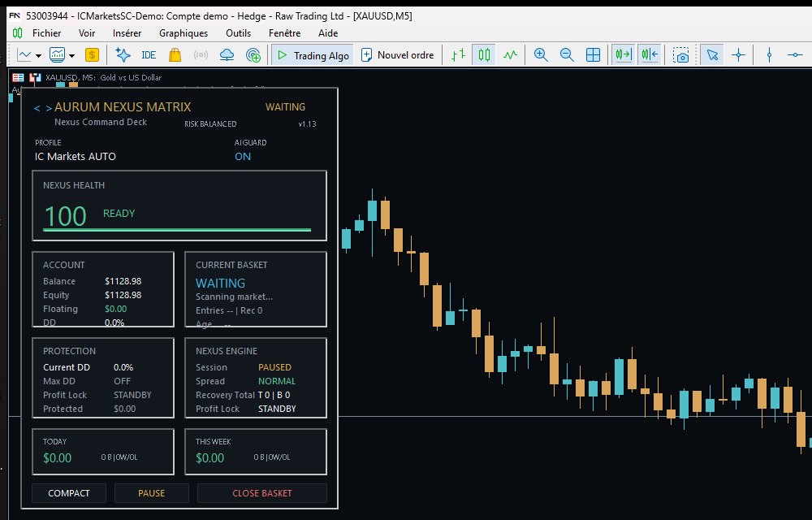812x520 pixels.
Task: Click the v1.13 version label
Action: (307, 123)
